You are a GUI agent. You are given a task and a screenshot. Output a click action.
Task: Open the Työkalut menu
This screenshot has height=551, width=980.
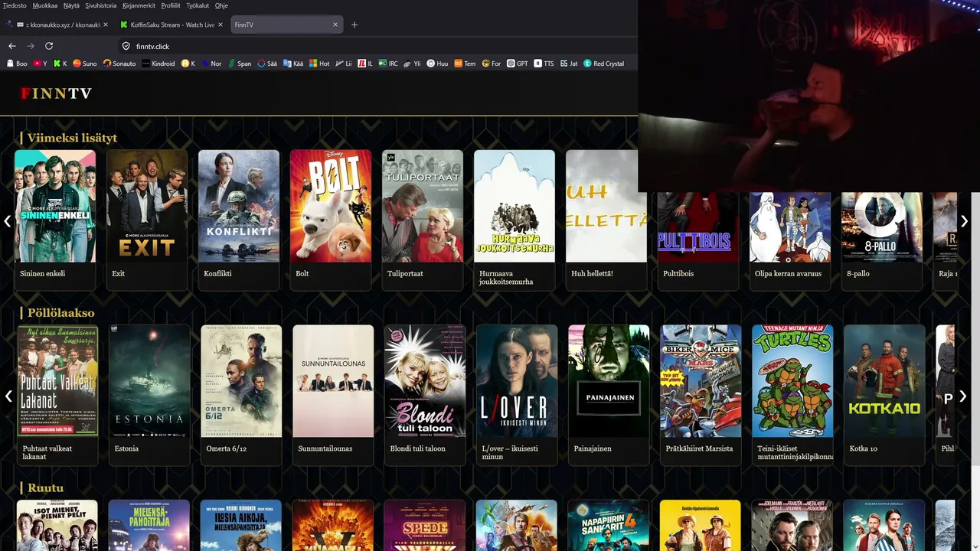pos(198,5)
